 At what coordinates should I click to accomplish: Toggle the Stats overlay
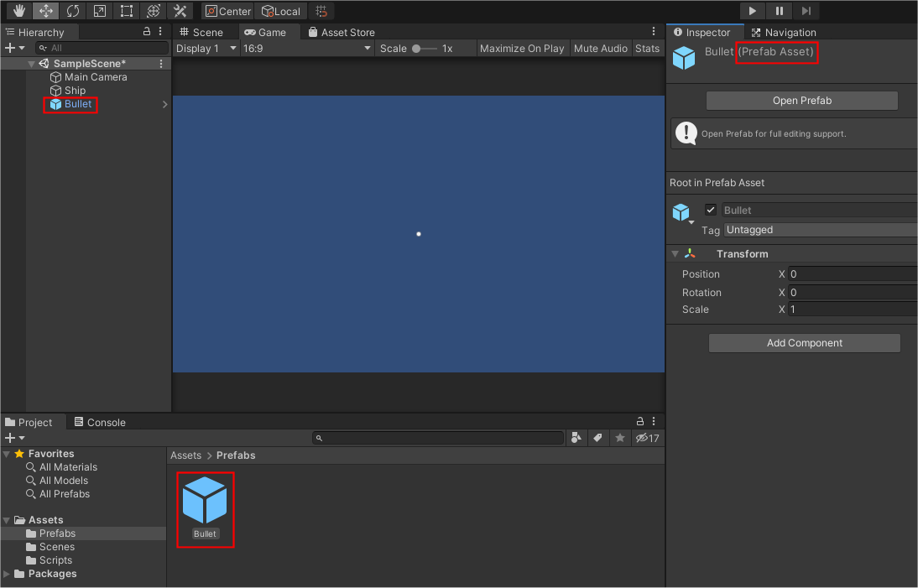[647, 49]
